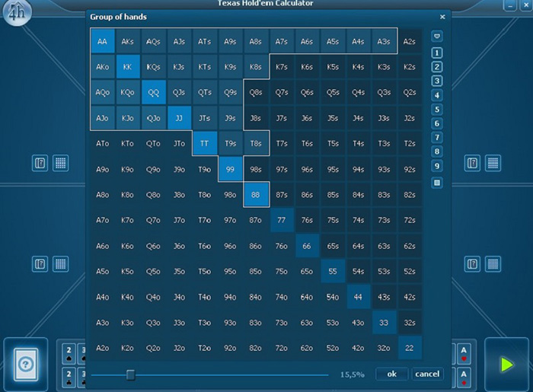This screenshot has height=392, width=533.
Task: Open upper-left player's card picker icon
Action: pos(40,163)
